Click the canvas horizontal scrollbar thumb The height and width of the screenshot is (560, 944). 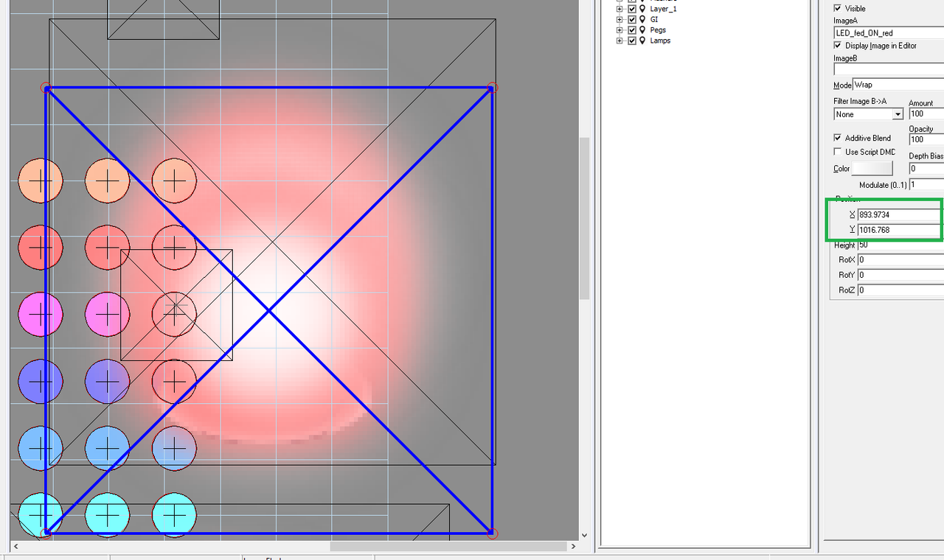pos(448,546)
